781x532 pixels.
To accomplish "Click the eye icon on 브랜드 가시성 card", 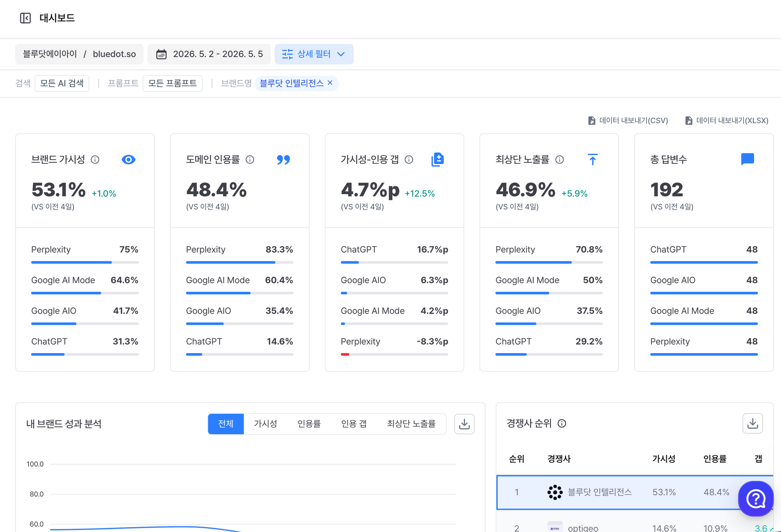I will point(128,159).
